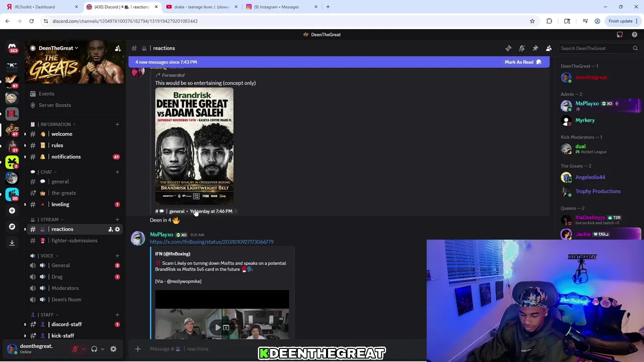The width and height of the screenshot is (644, 362).
Task: Open a new browser tab
Action: pyautogui.click(x=328, y=7)
